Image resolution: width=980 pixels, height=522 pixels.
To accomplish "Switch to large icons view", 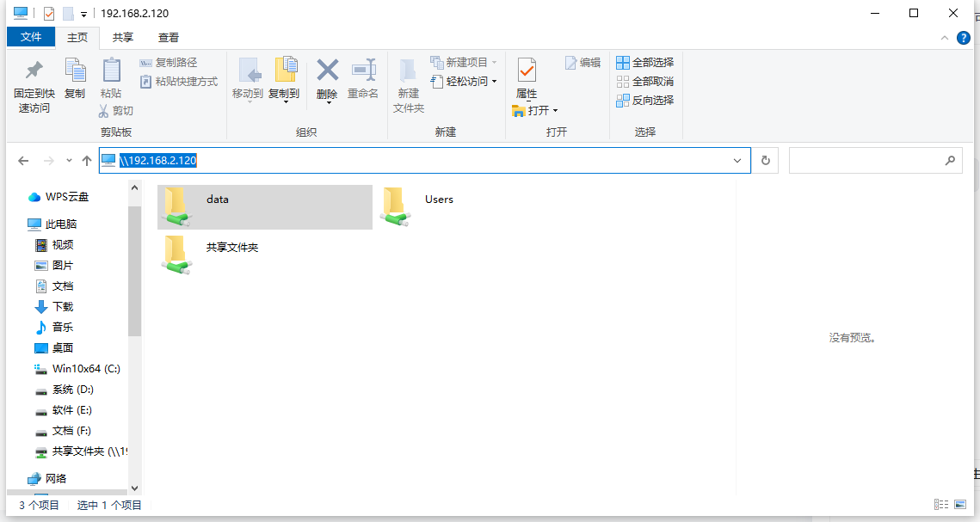I will (x=960, y=505).
